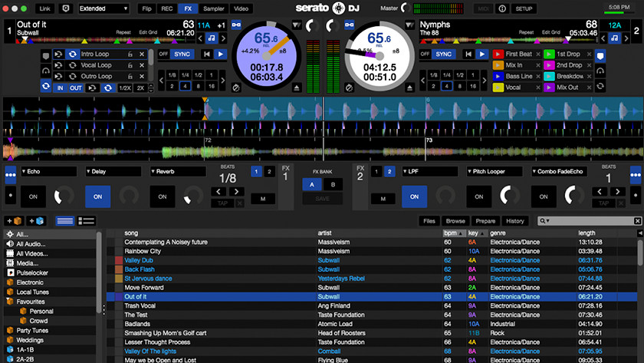
Task: Open the All Videos library icon
Action: pos(10,253)
